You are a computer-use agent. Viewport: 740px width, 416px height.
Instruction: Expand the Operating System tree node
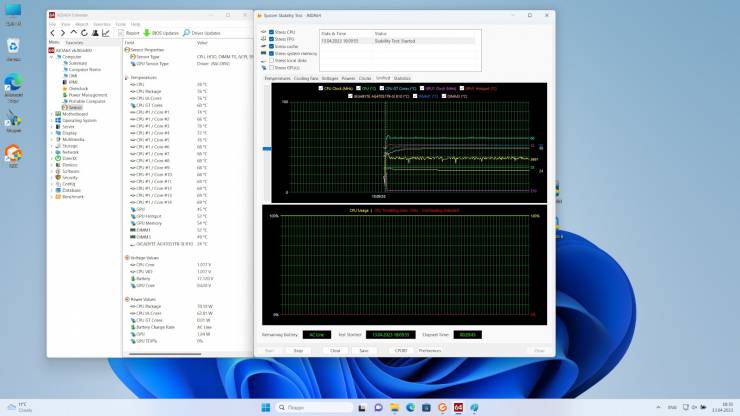(x=52, y=120)
